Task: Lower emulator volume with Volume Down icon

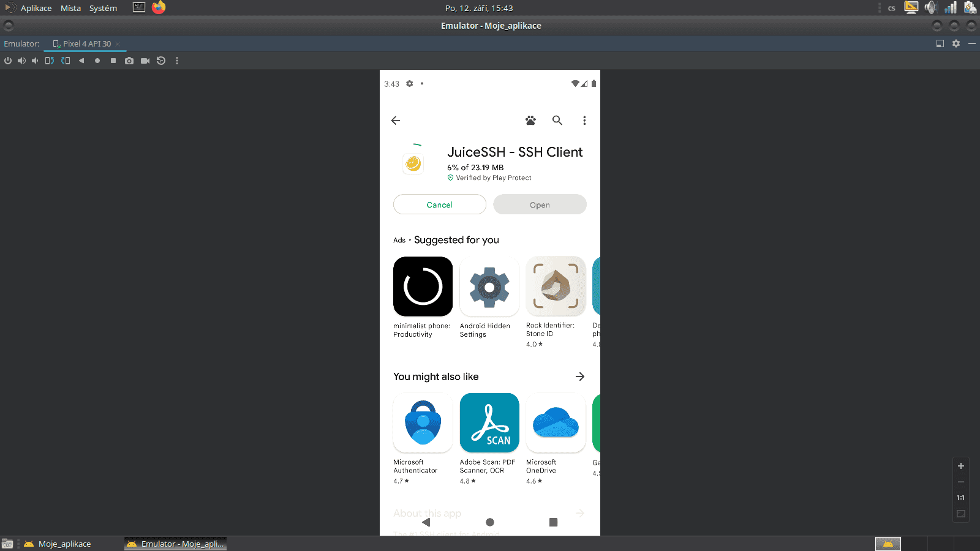Action: click(x=35, y=61)
